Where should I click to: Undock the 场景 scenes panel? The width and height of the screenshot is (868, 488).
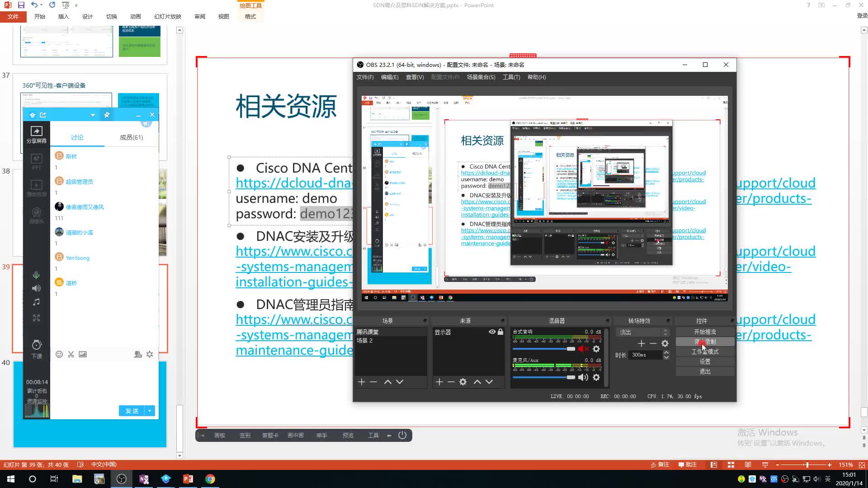tap(425, 321)
